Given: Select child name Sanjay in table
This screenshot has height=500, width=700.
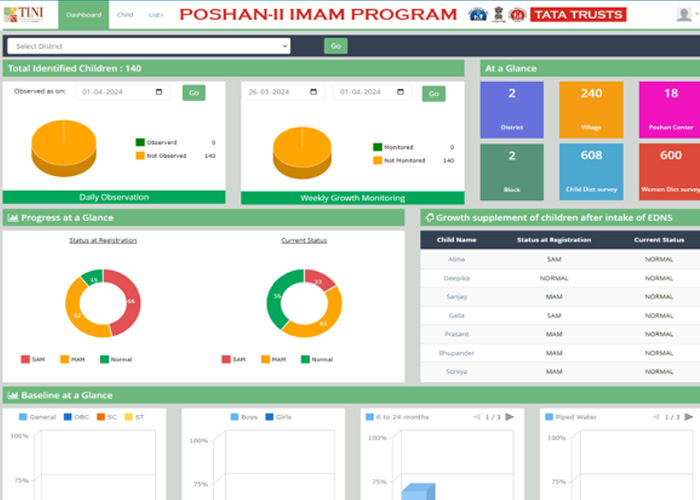Looking at the screenshot, I should [456, 296].
